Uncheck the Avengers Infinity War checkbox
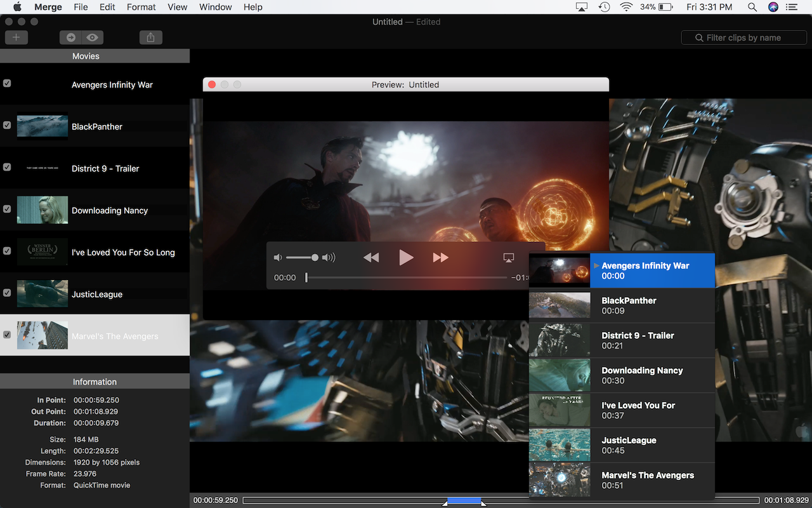The image size is (812, 508). (7, 83)
